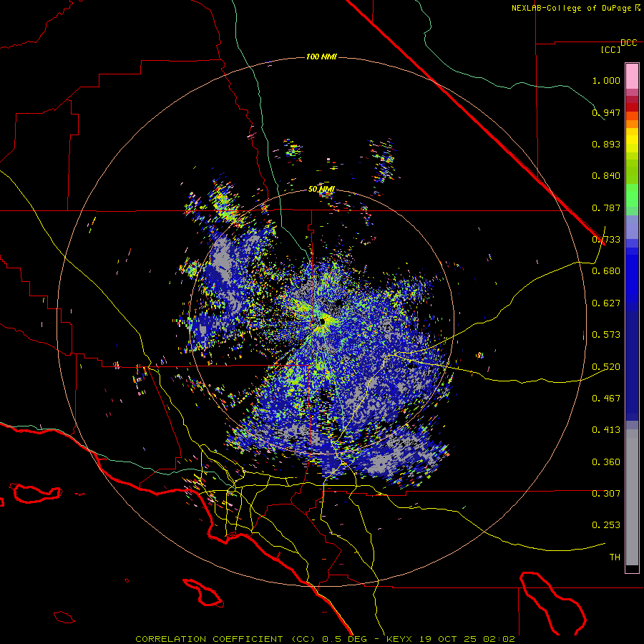644x644 pixels.
Task: Select the 0.627 legend value
Action: tap(606, 303)
